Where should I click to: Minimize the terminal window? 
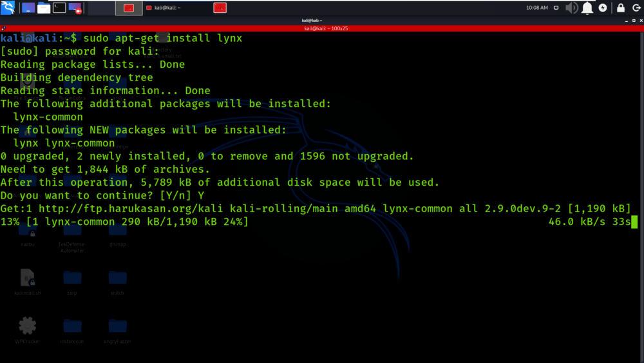pyautogui.click(x=627, y=21)
